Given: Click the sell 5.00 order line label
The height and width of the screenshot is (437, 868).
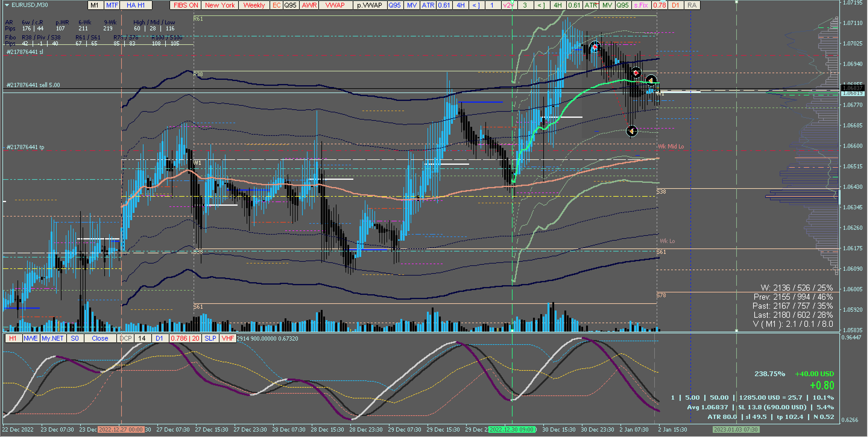Looking at the screenshot, I should pyautogui.click(x=33, y=85).
